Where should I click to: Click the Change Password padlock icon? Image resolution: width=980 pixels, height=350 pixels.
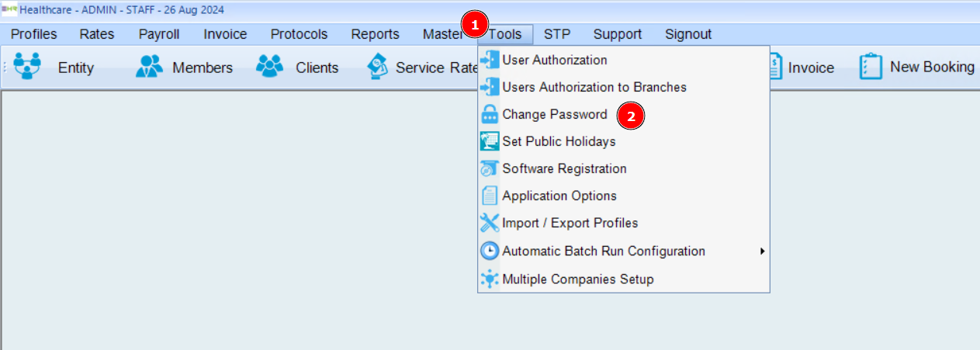pos(490,115)
